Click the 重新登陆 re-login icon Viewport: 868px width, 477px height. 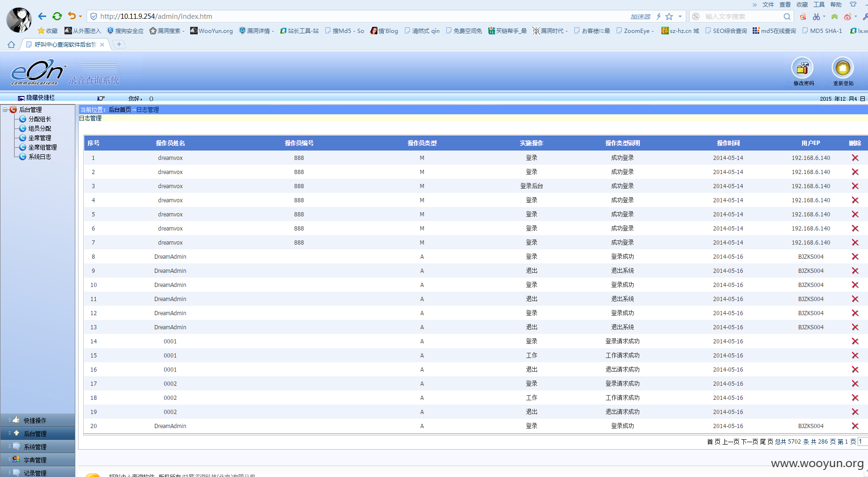[x=843, y=69]
